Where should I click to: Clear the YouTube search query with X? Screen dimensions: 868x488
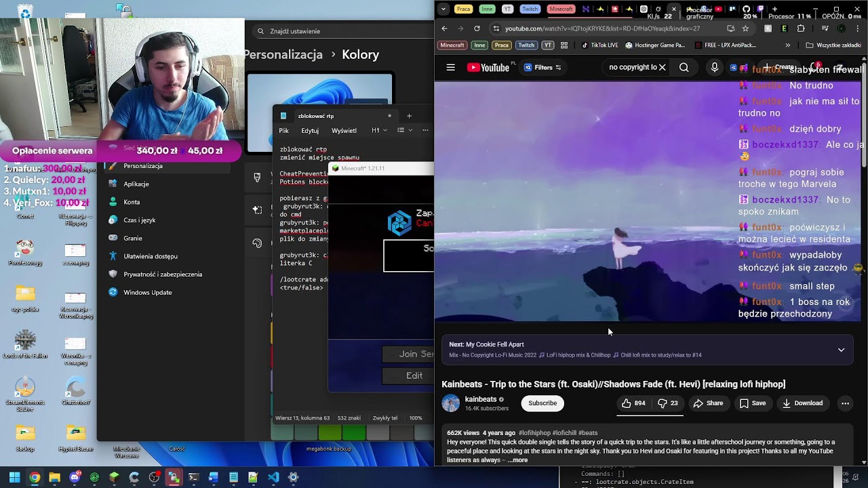point(663,67)
